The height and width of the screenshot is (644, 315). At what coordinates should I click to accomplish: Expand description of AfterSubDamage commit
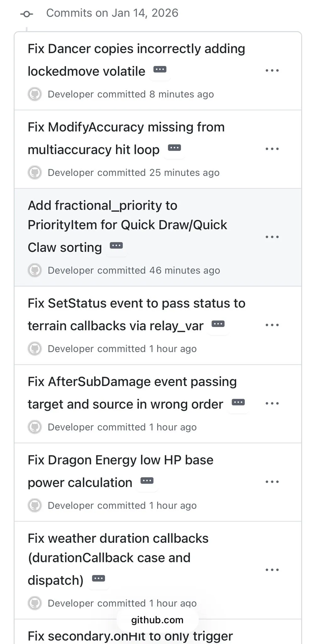pyautogui.click(x=238, y=402)
